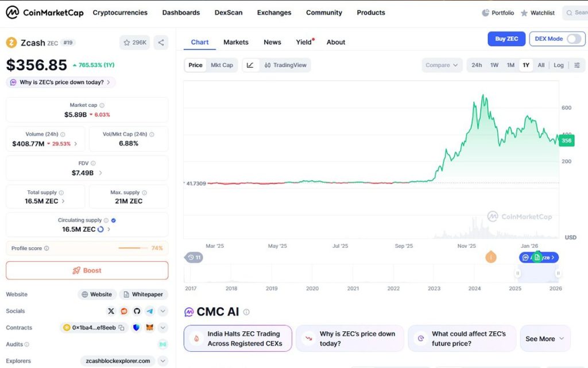Open the Reddit community icon

point(124,311)
